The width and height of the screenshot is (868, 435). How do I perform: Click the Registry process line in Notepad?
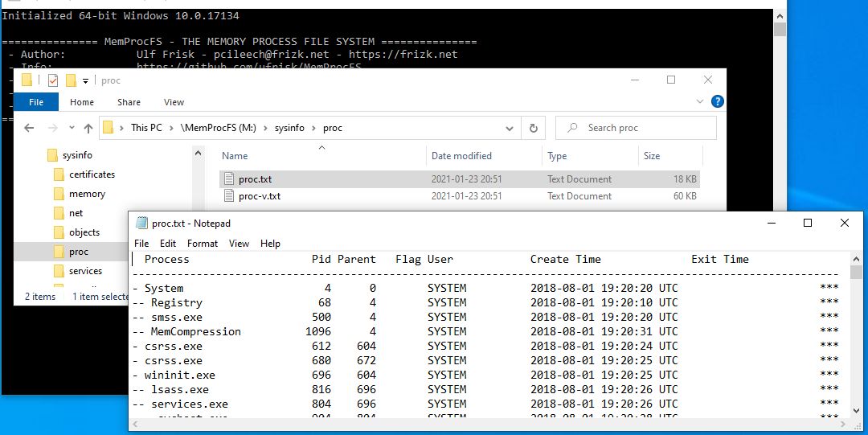(485, 302)
